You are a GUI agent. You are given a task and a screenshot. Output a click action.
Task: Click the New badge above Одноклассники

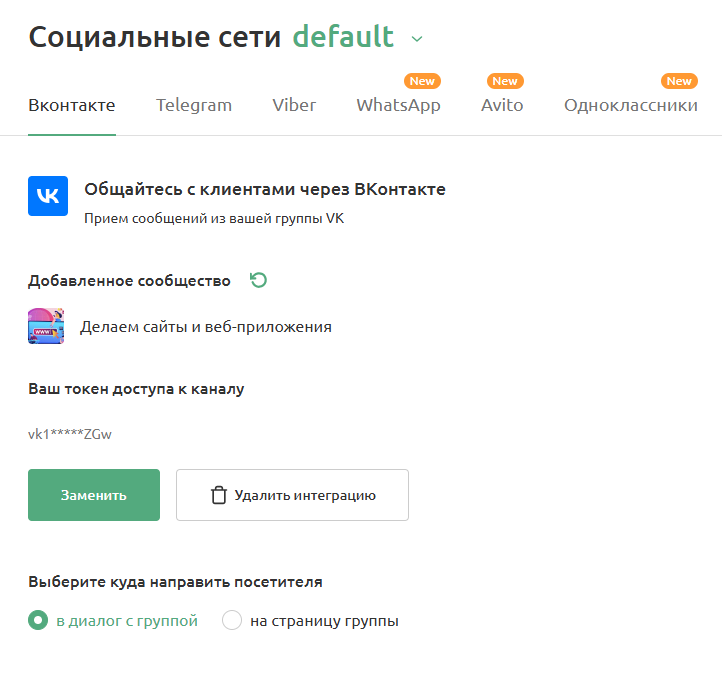(x=679, y=81)
